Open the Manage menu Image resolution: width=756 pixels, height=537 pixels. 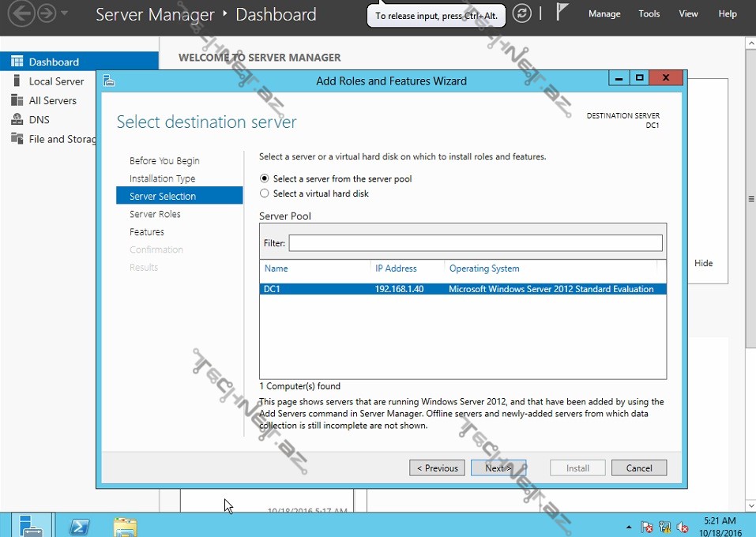pyautogui.click(x=604, y=14)
